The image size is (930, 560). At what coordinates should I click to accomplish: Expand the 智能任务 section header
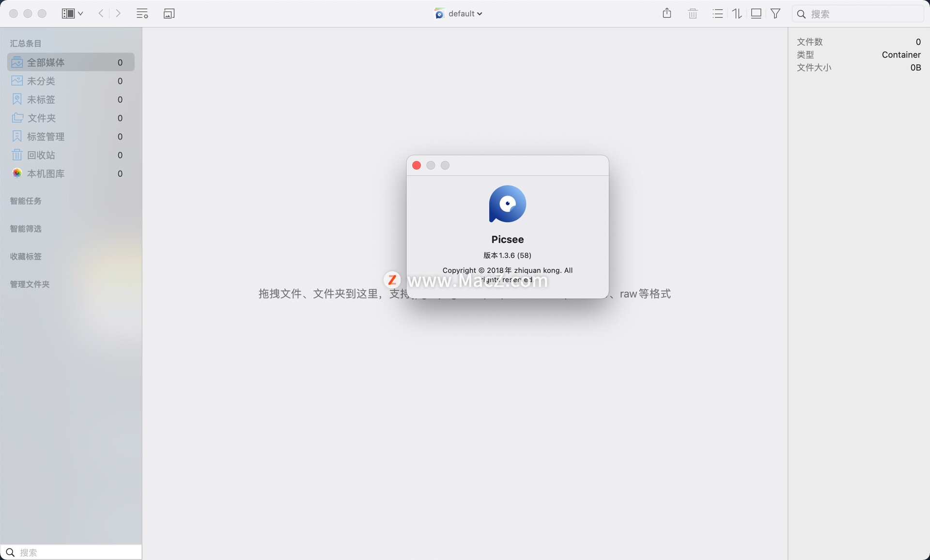point(26,201)
